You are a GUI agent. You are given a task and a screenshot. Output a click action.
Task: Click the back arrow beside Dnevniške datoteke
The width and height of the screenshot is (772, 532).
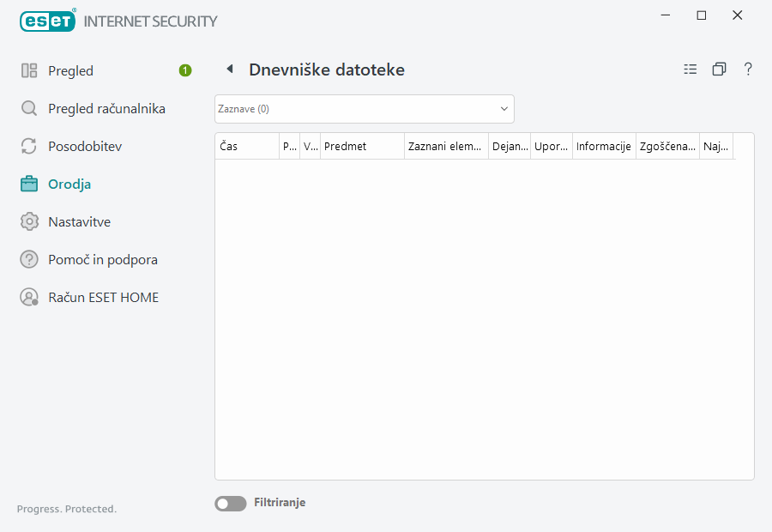pos(228,69)
